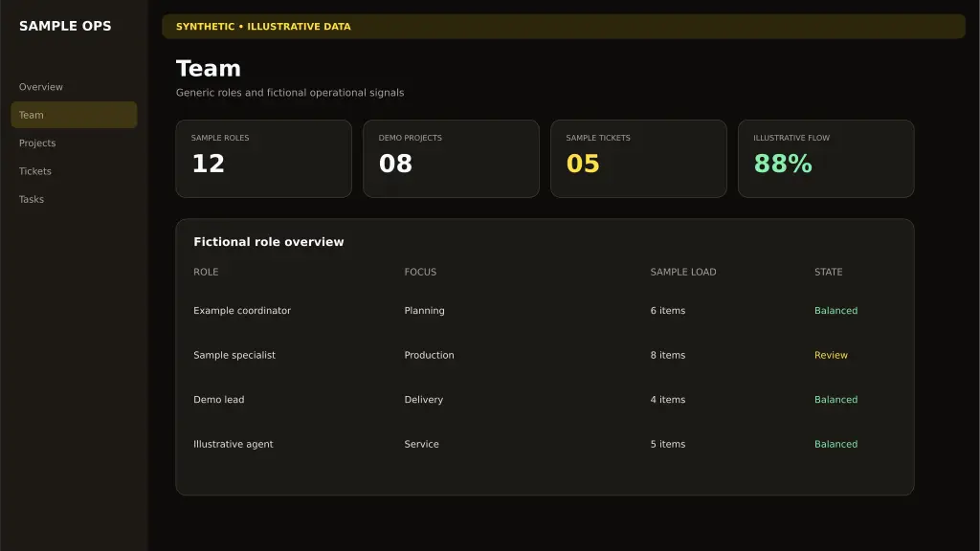Image resolution: width=980 pixels, height=551 pixels.
Task: Click the 8 items load value
Action: [667, 355]
